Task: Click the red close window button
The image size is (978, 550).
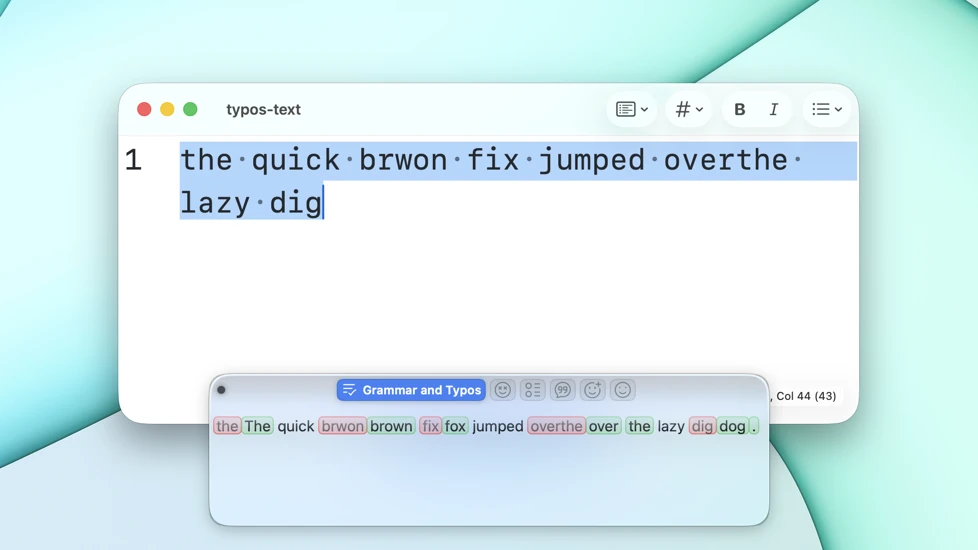Action: pos(144,109)
